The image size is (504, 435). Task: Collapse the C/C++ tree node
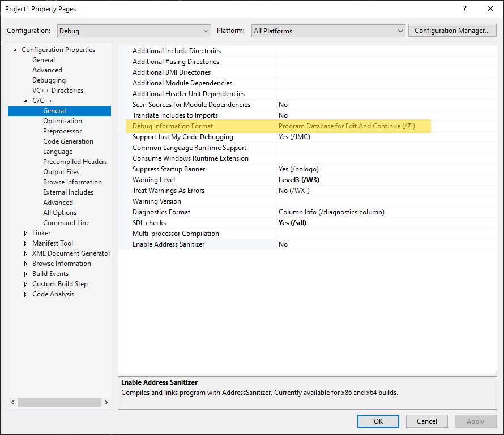(26, 101)
